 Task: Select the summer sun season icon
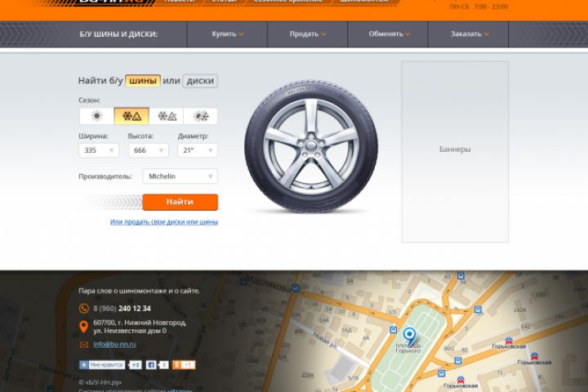click(96, 116)
